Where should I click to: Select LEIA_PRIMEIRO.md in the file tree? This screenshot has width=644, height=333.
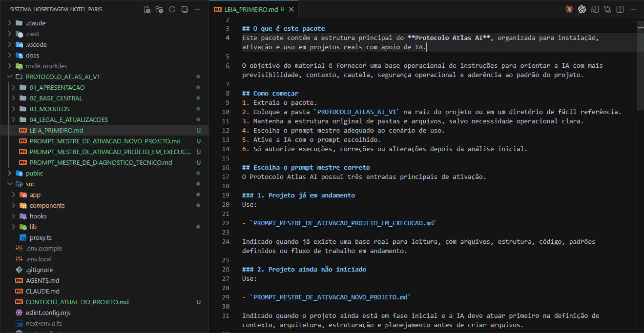point(104,130)
